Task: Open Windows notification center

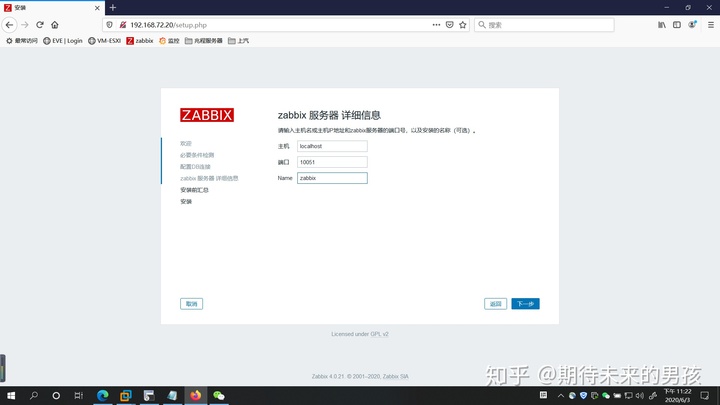Action: pyautogui.click(x=705, y=395)
